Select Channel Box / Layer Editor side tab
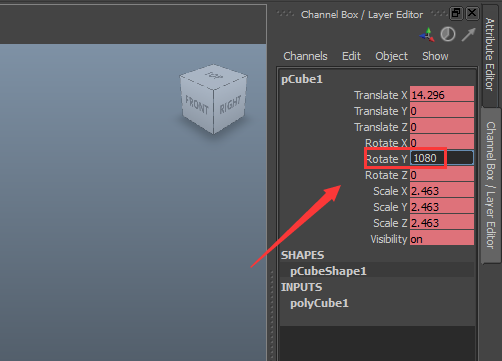 click(x=491, y=185)
